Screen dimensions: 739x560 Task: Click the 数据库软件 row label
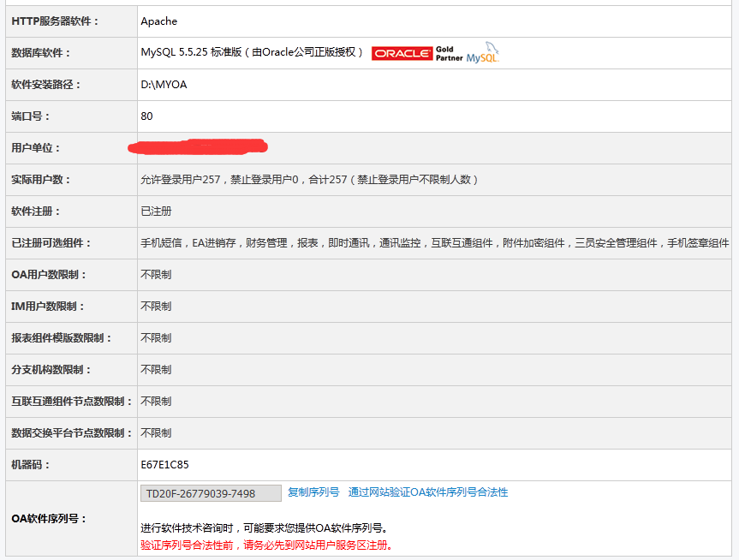(x=41, y=53)
